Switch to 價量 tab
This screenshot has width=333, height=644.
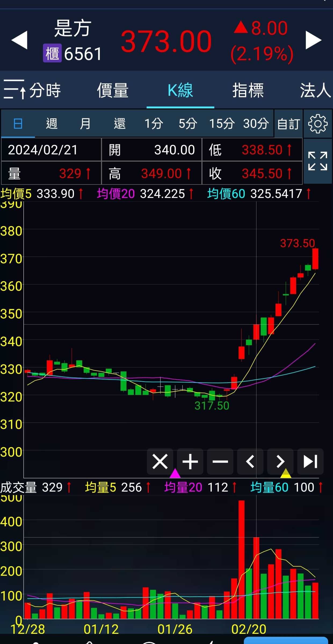click(x=113, y=90)
